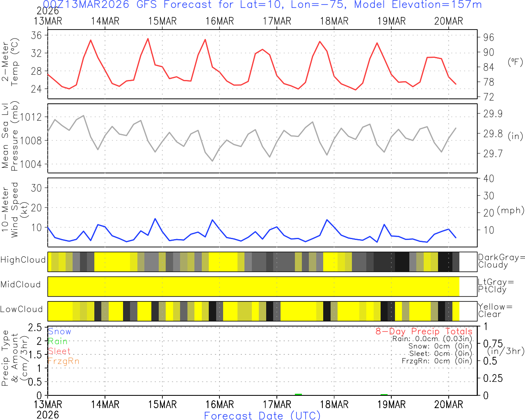
Task: Click 18MAR on the top date axis
Action: (x=334, y=21)
